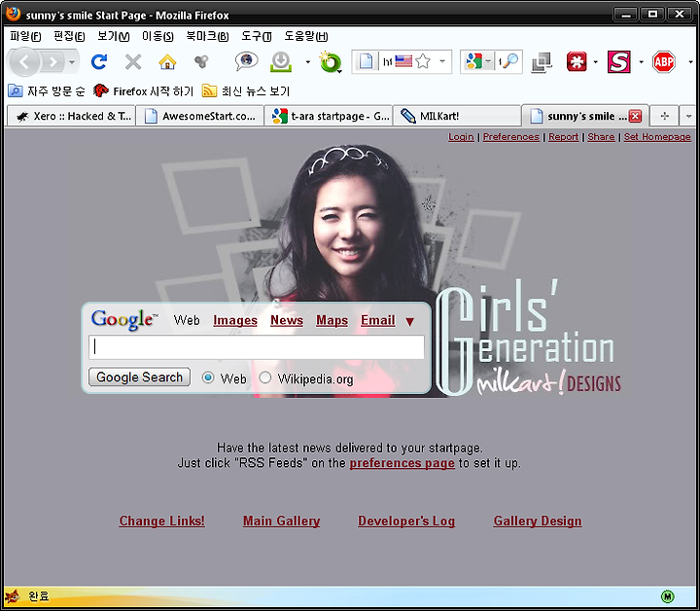Screen dimensions: 700x611
Task: Open the 도구(T) menu
Action: pos(257,36)
